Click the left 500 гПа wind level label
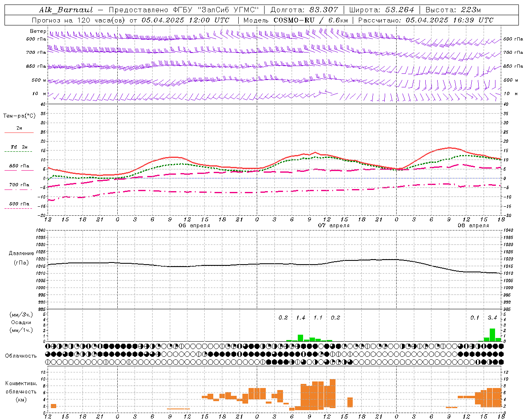 tap(36, 39)
